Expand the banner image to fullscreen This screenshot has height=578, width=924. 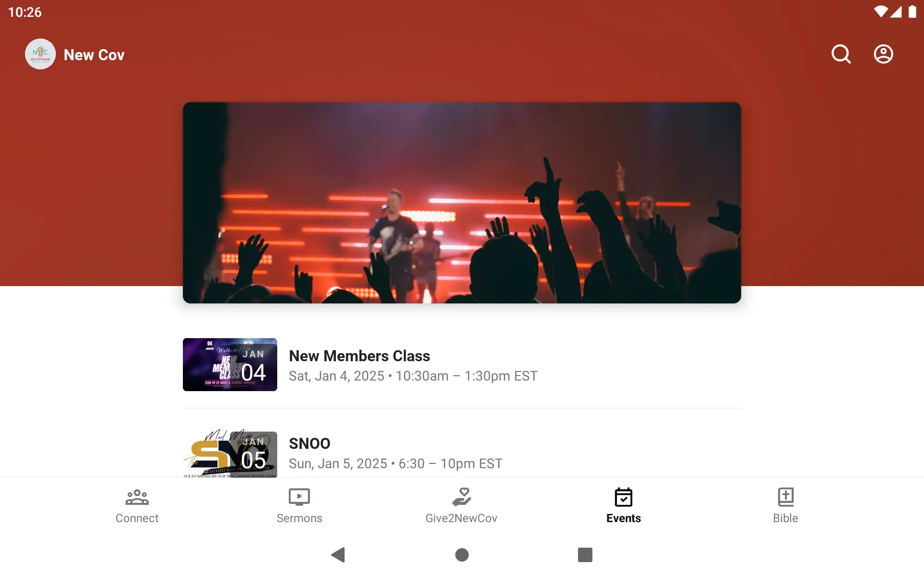(462, 202)
